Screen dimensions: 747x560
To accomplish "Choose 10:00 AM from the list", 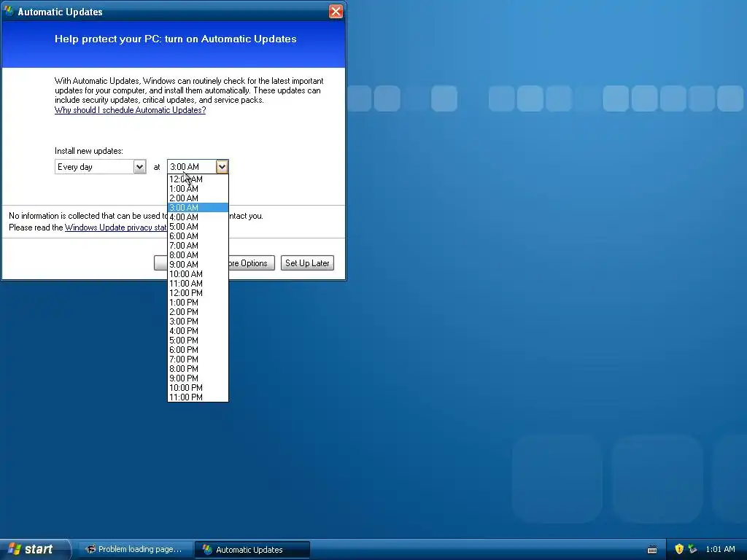I will pyautogui.click(x=198, y=274).
